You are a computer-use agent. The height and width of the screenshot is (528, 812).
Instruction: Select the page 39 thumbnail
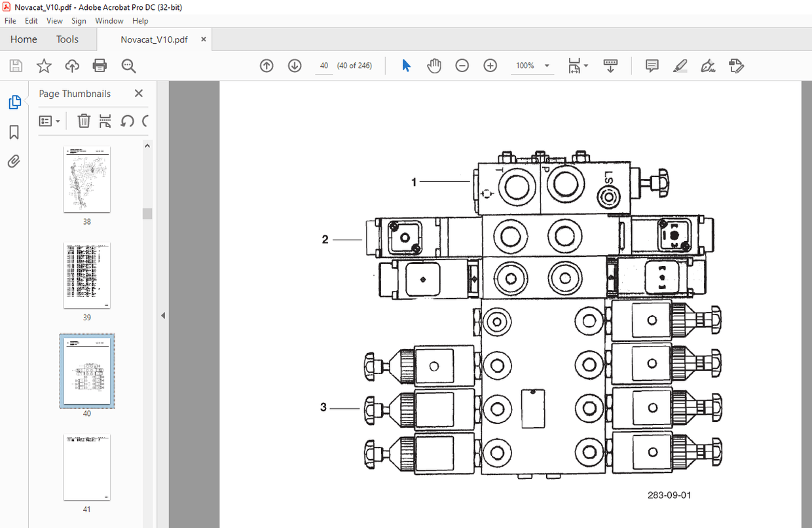click(x=86, y=275)
